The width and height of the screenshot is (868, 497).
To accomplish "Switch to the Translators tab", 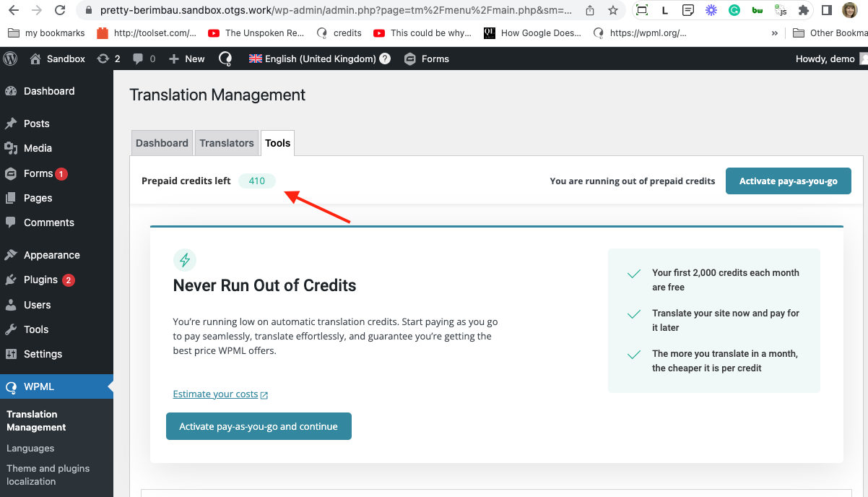I will coord(227,143).
